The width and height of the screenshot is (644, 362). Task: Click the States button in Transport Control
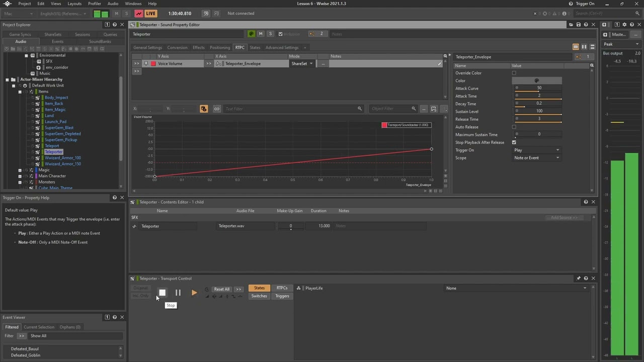[x=259, y=288]
